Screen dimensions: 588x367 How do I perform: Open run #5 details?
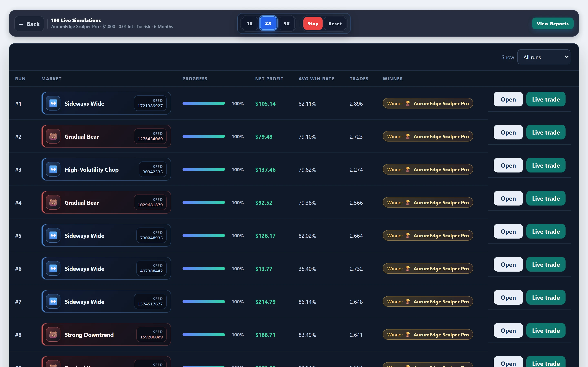[x=508, y=231]
